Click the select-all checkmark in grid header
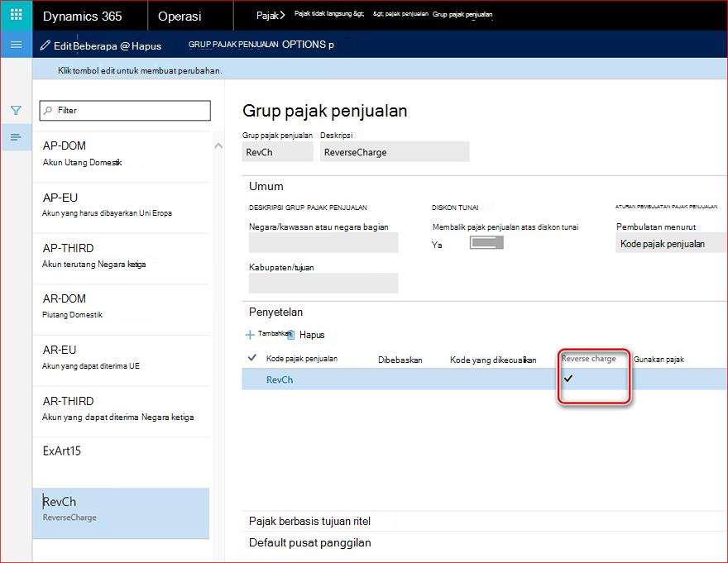 tap(252, 357)
